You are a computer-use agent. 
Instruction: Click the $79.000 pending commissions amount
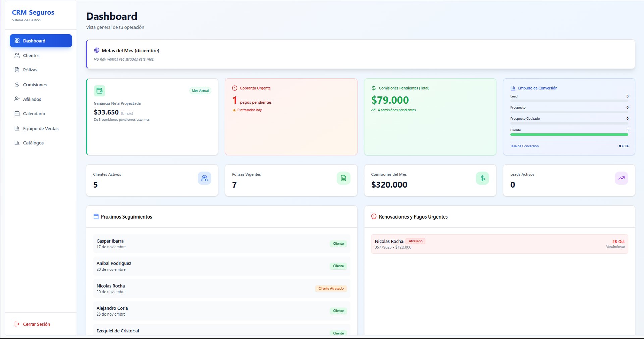pos(390,100)
